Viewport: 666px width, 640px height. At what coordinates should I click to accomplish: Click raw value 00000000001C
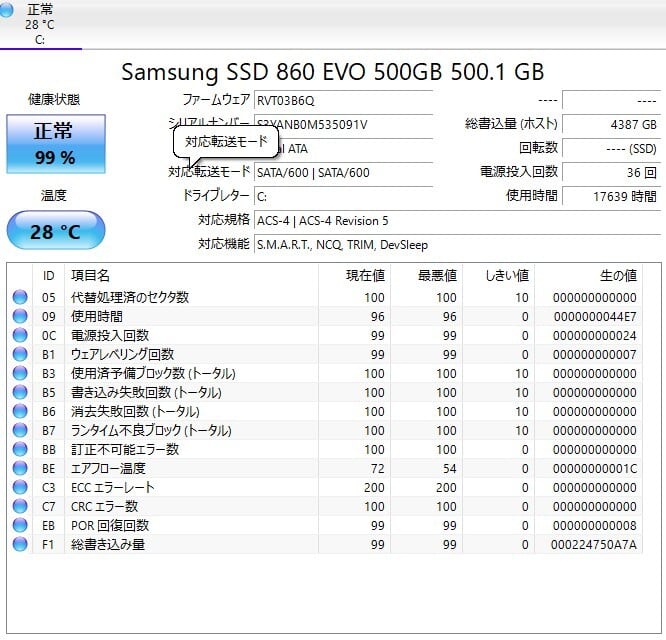(x=595, y=469)
